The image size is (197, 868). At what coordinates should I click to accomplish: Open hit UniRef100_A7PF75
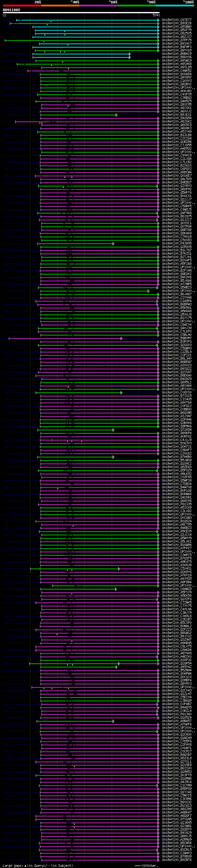(177, 40)
